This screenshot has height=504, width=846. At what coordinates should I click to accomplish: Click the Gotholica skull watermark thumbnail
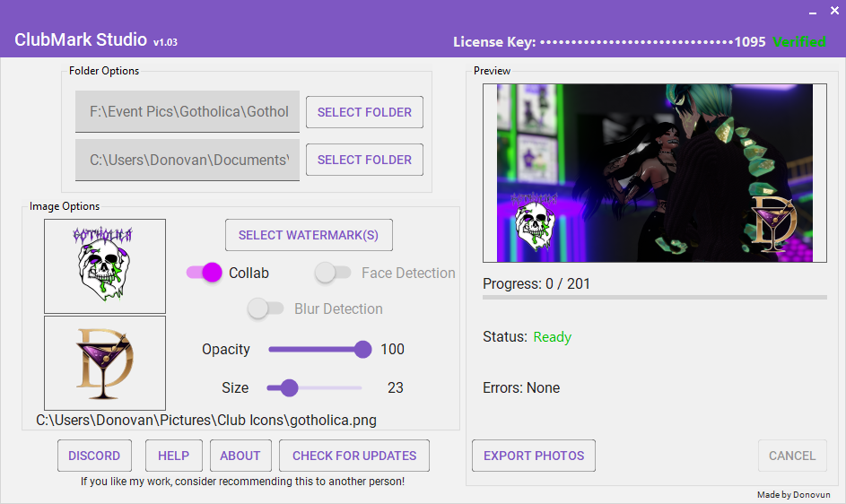click(x=105, y=266)
